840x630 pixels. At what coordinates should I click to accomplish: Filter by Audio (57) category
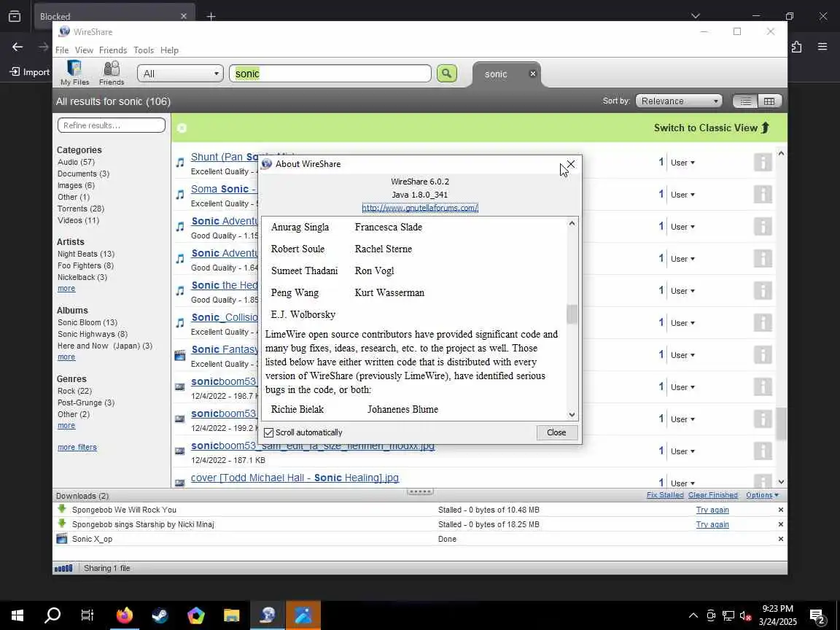76,163
